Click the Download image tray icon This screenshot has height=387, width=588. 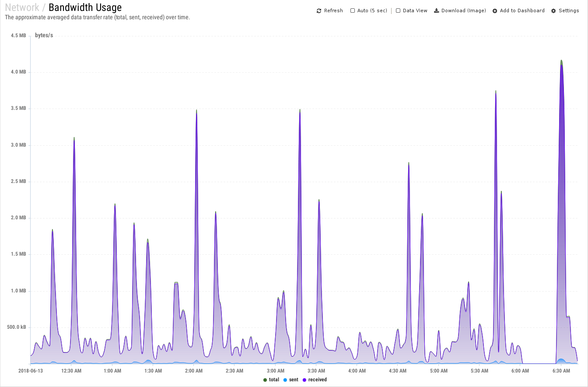click(436, 11)
